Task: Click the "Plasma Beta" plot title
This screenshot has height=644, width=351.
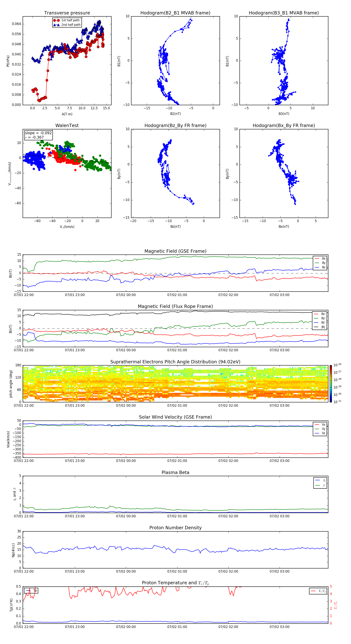Action: tap(175, 472)
